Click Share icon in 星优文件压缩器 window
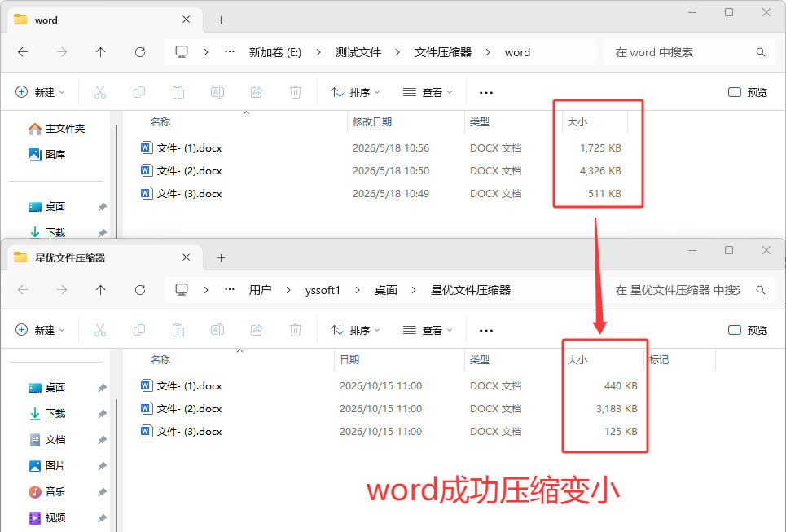 [x=257, y=330]
